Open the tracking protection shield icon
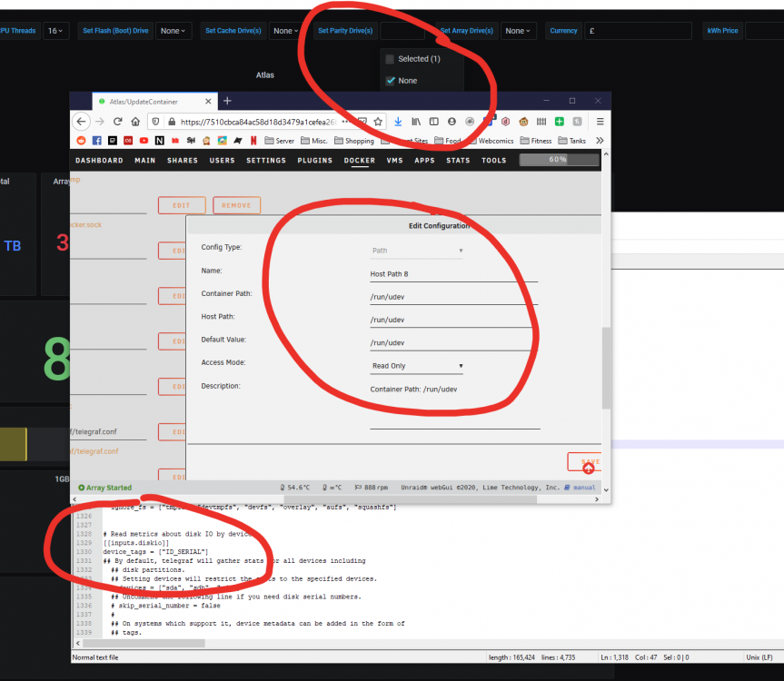 [x=156, y=122]
